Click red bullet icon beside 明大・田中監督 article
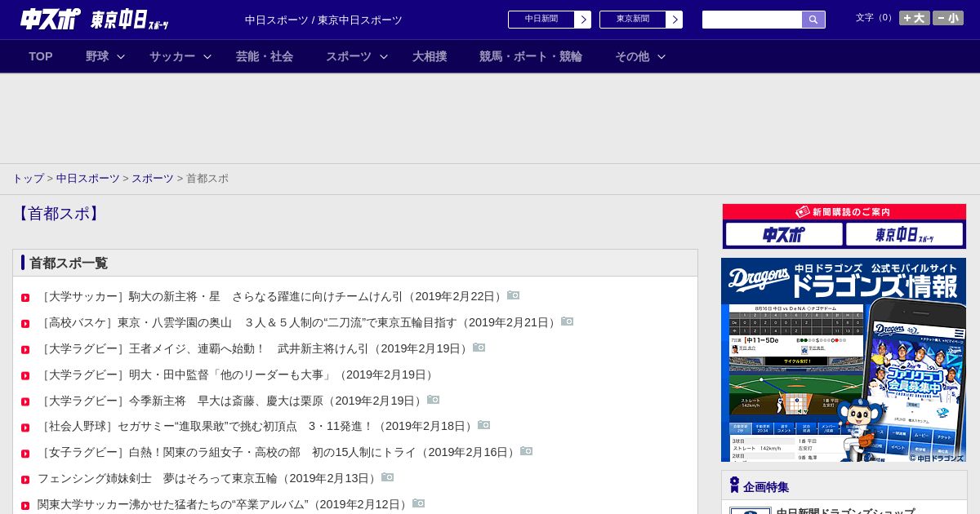 tap(25, 376)
